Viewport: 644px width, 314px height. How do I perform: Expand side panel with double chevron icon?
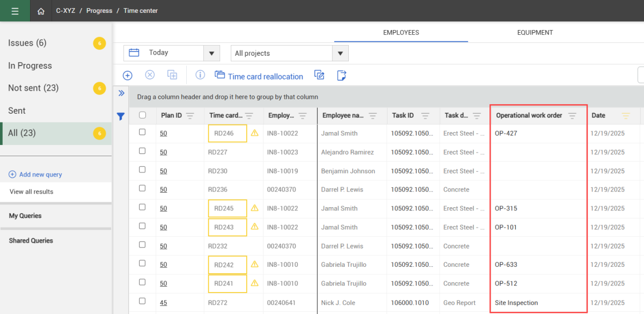121,93
